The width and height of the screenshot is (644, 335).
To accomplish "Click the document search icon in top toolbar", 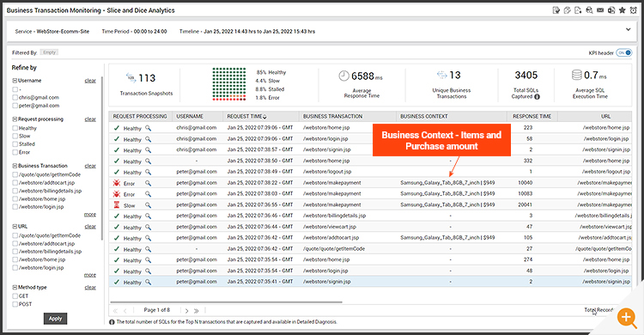I will tap(589, 10).
